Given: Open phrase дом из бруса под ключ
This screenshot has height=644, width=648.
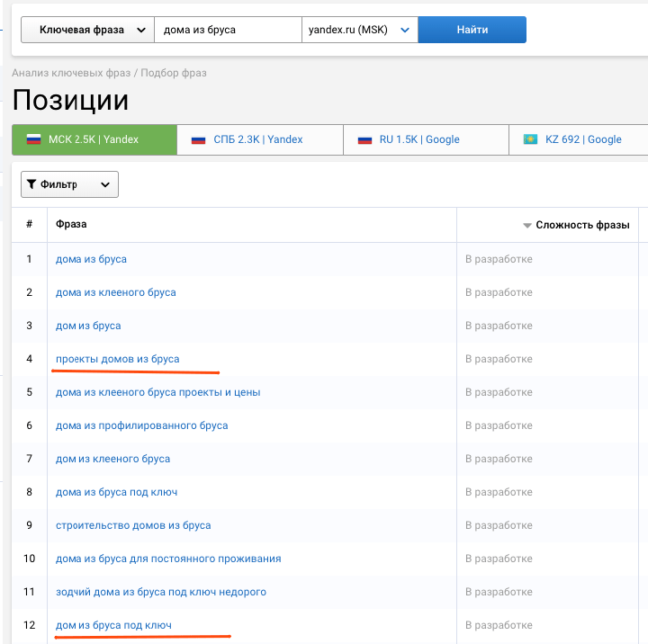Looking at the screenshot, I should point(113,625).
